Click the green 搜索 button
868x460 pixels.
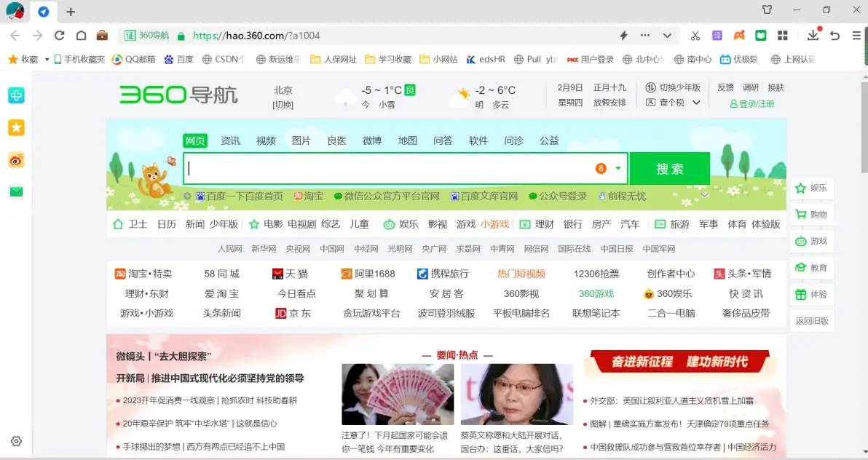coord(670,168)
